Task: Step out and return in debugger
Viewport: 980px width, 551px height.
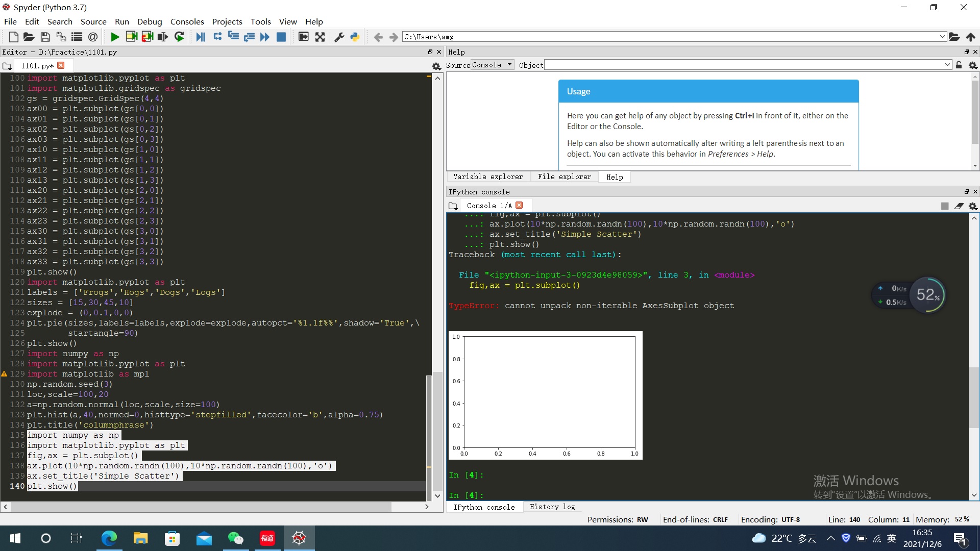Action: click(249, 37)
